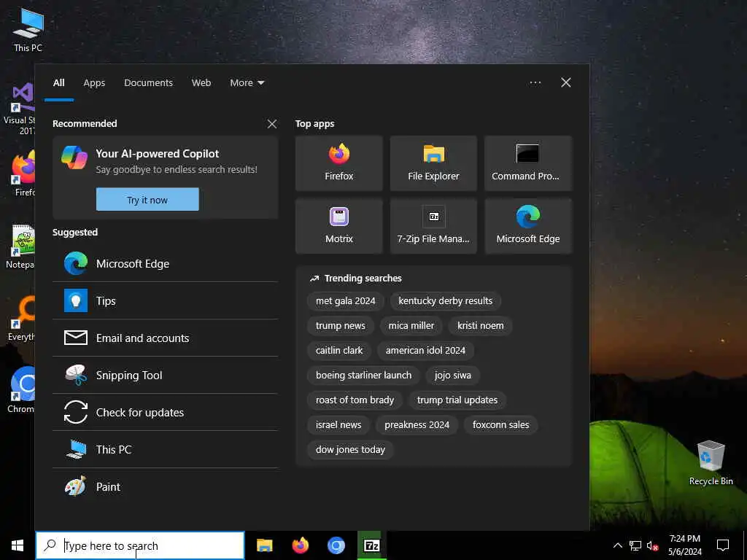Click the Copilot logo in Recommended
The width and height of the screenshot is (747, 560).
coord(74,157)
